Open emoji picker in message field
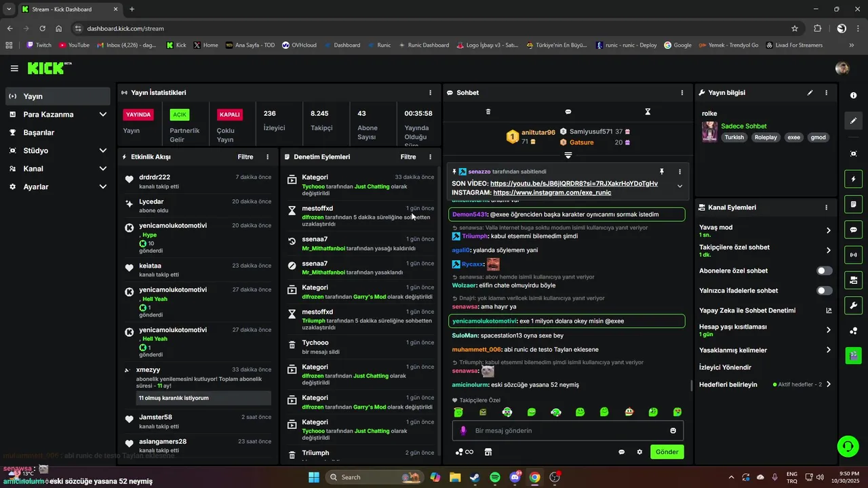This screenshot has width=868, height=488. click(x=673, y=430)
